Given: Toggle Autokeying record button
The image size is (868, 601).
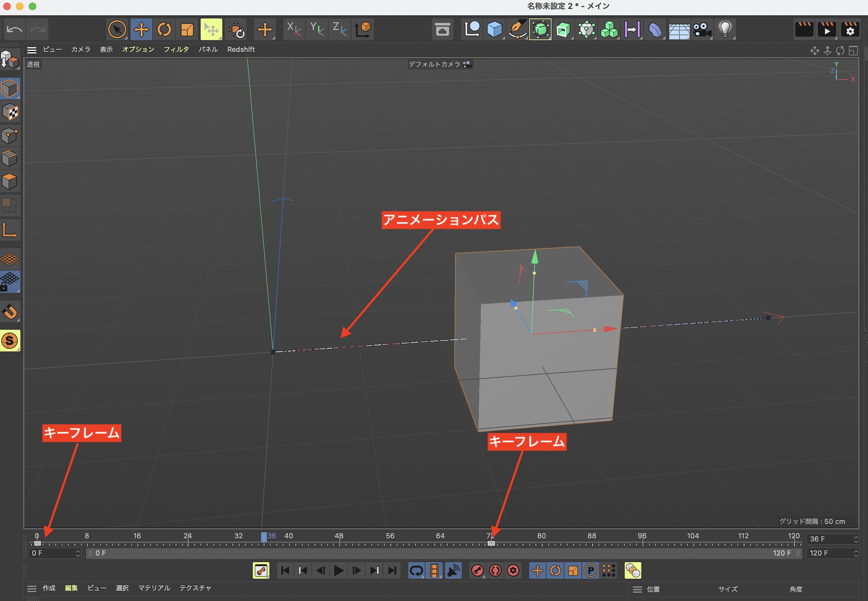Looking at the screenshot, I should pos(495,571).
